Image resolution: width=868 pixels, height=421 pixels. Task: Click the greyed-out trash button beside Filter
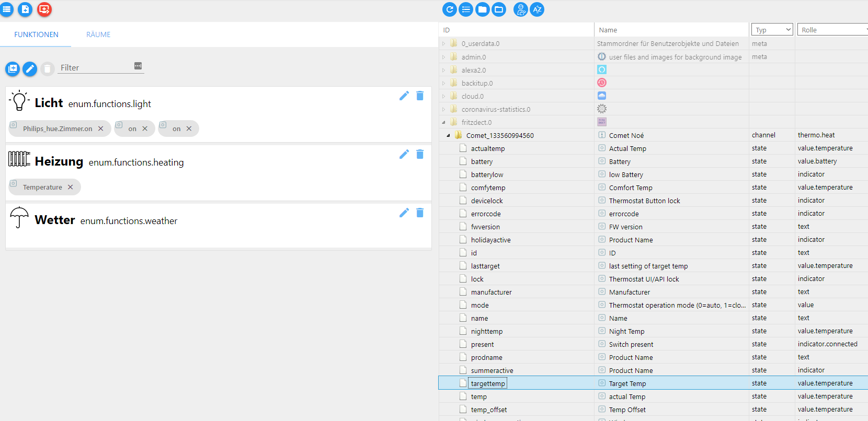pos(48,68)
